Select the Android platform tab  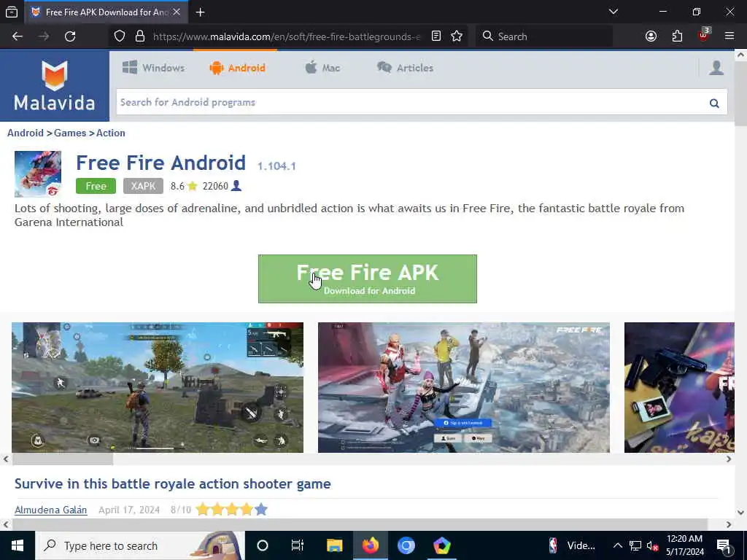pyautogui.click(x=237, y=68)
